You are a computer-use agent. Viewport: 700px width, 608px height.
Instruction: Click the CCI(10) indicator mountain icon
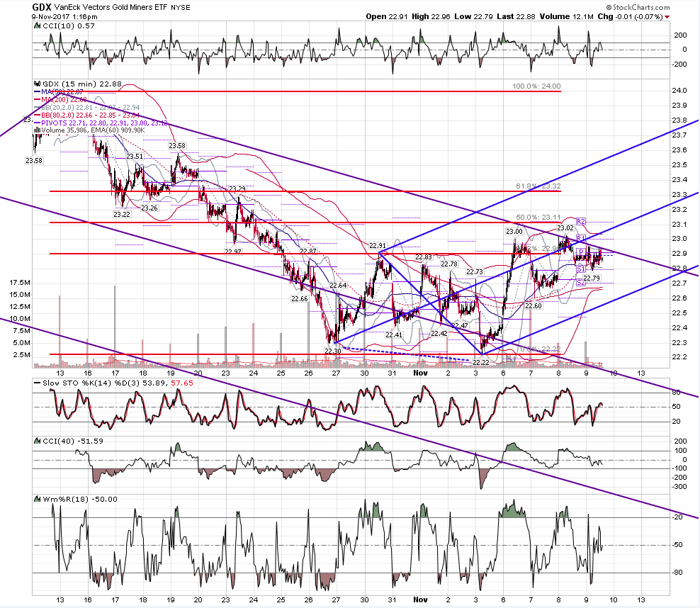coord(38,26)
